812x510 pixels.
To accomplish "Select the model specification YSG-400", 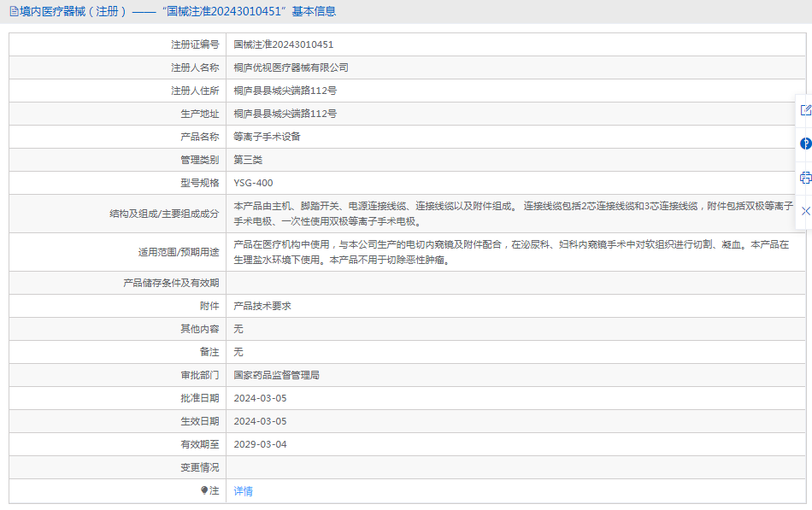I will pos(253,183).
